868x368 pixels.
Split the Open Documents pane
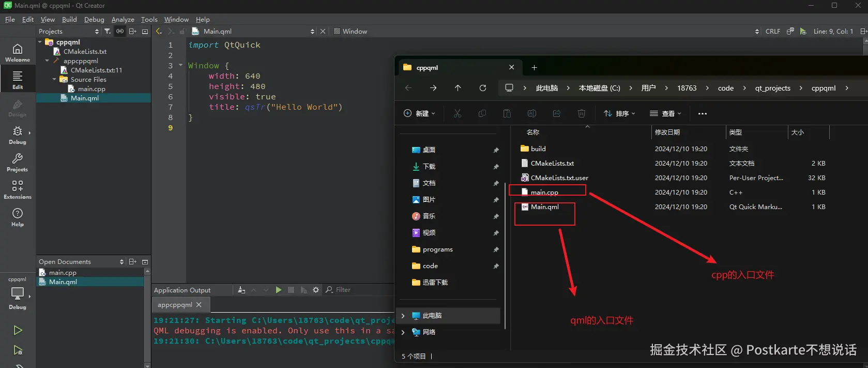[x=132, y=261]
